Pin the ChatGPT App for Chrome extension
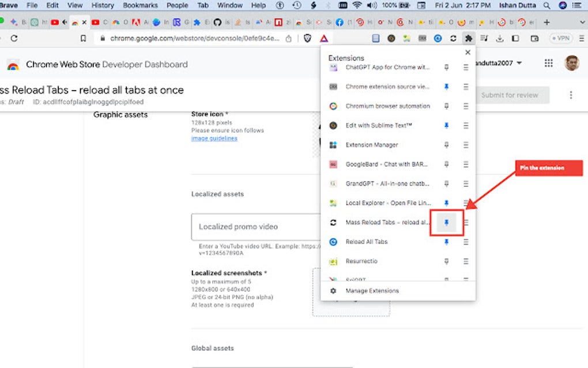The image size is (588, 368). [446, 67]
